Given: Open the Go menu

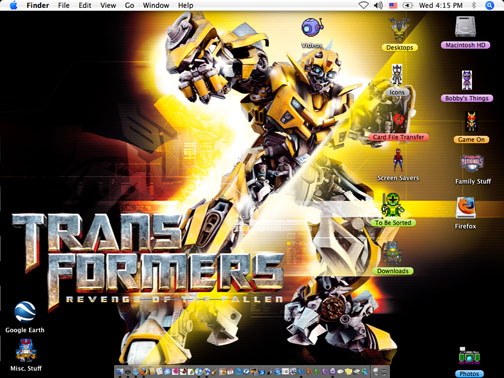Looking at the screenshot, I should (129, 5).
